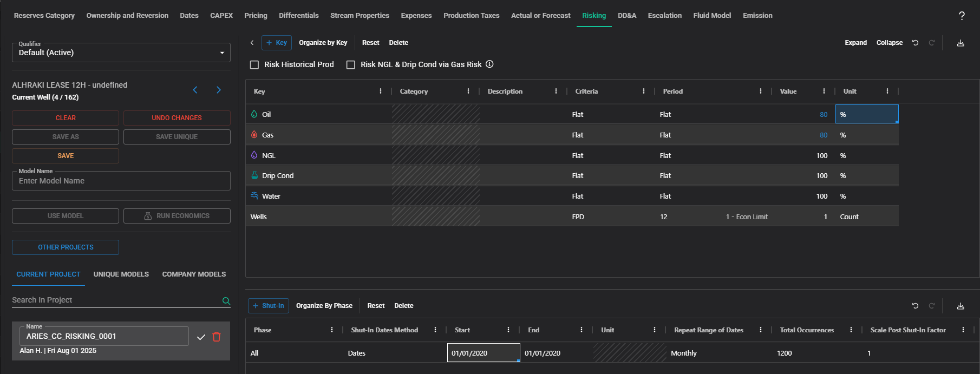Open the Ownership and Reversion tab
980x374 pixels.
click(x=127, y=16)
